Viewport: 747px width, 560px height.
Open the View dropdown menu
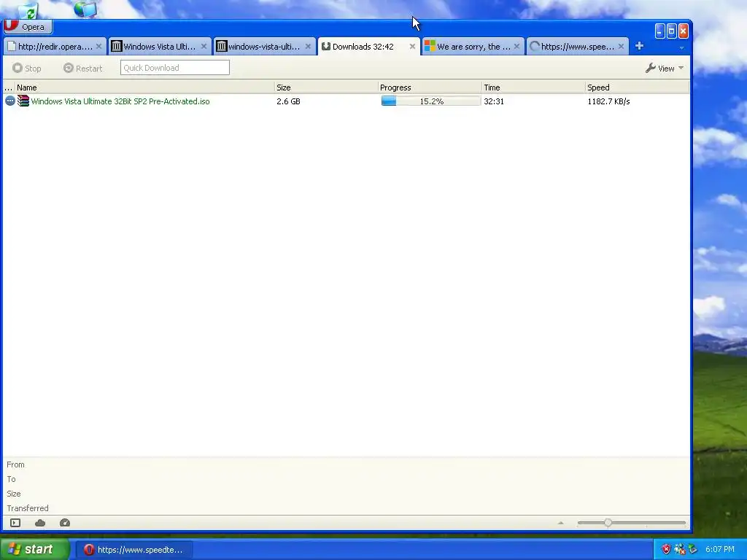tap(665, 68)
